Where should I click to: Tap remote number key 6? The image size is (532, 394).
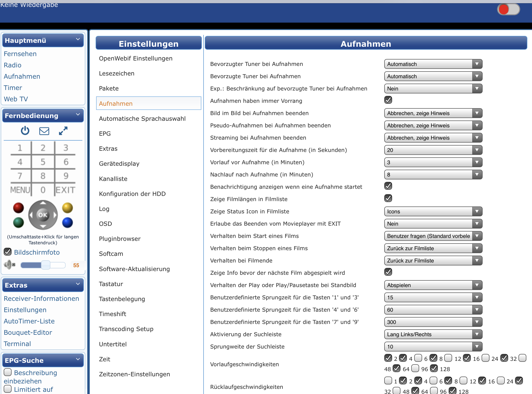66,162
